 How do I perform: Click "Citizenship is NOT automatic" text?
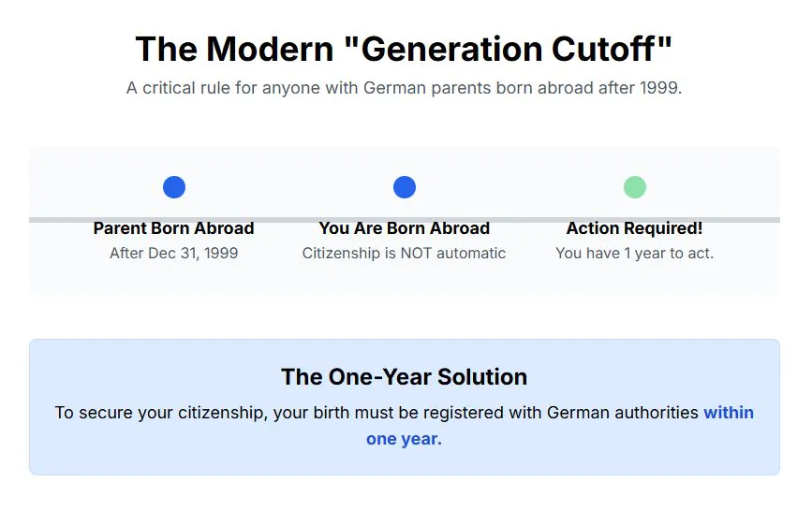tap(405, 253)
